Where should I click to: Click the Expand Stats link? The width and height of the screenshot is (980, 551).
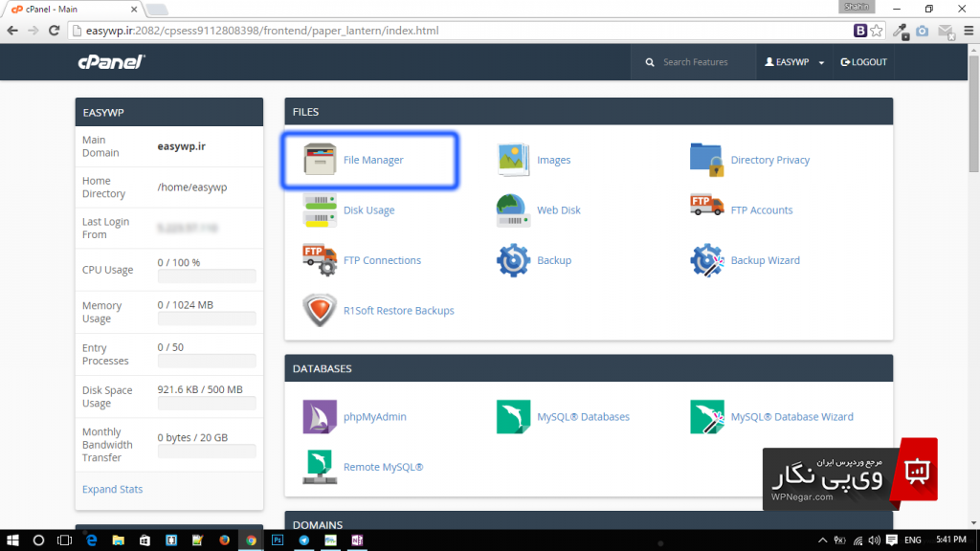tap(113, 489)
